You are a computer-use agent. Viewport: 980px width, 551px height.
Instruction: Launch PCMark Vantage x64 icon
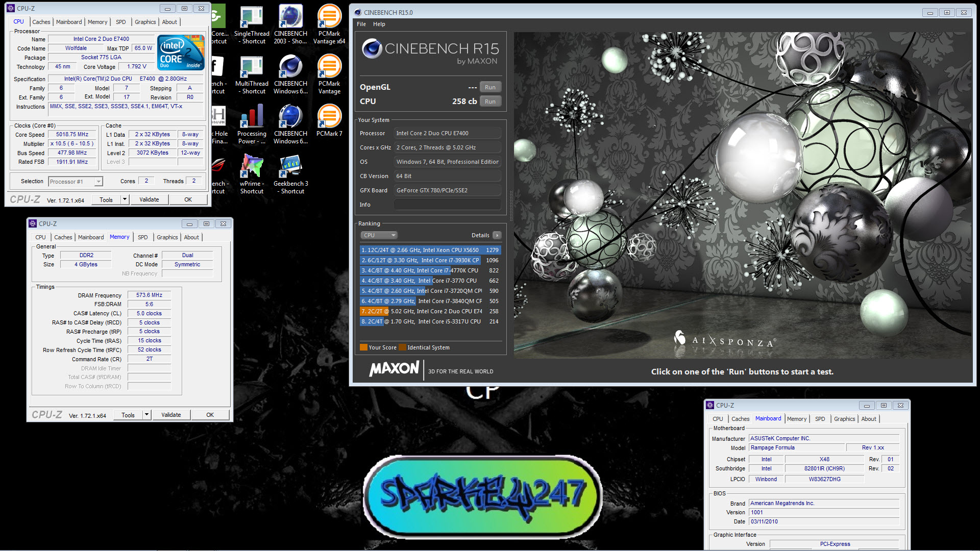(x=329, y=25)
